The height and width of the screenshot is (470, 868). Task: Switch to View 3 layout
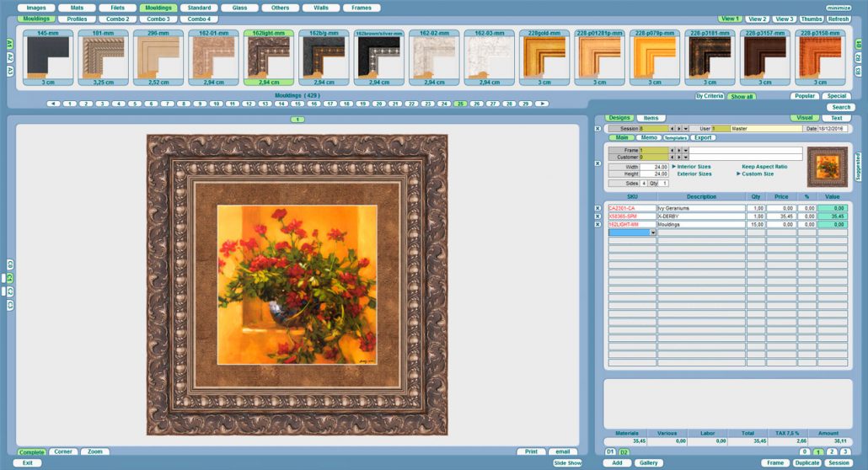pyautogui.click(x=785, y=19)
